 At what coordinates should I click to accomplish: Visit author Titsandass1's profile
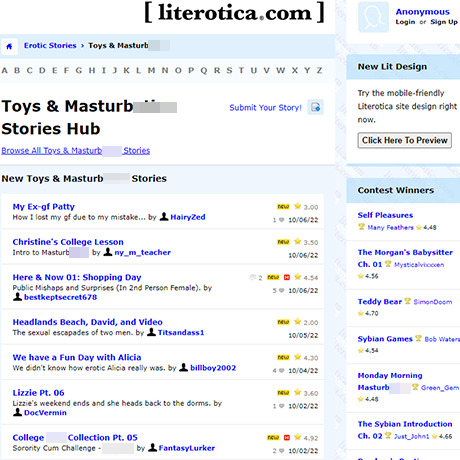(x=181, y=332)
